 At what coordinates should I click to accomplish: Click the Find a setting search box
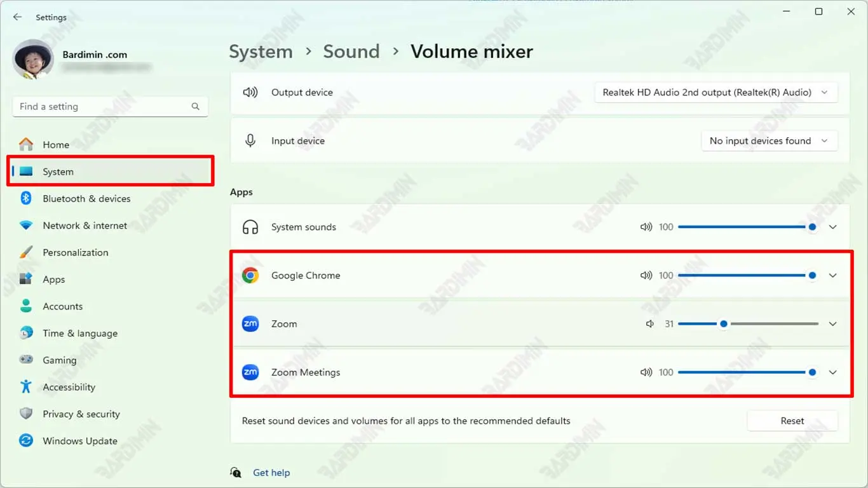coord(102,107)
